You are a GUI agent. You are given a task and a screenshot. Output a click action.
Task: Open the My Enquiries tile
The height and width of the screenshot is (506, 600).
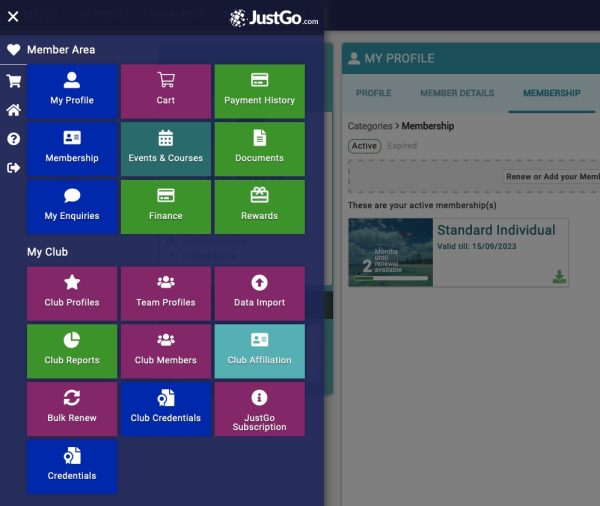coord(72,207)
